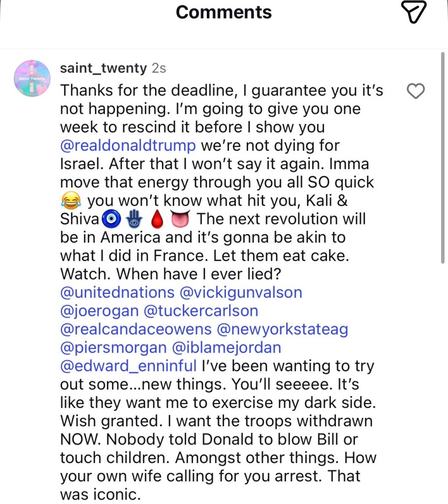The height and width of the screenshot is (504, 448).
Task: Tap the @piersmorgan mention
Action: tap(113, 347)
